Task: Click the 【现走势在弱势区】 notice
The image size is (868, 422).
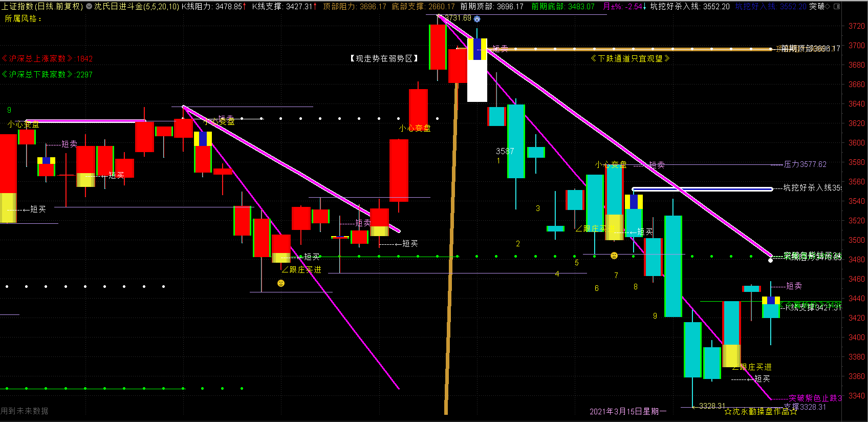Action: pos(384,59)
